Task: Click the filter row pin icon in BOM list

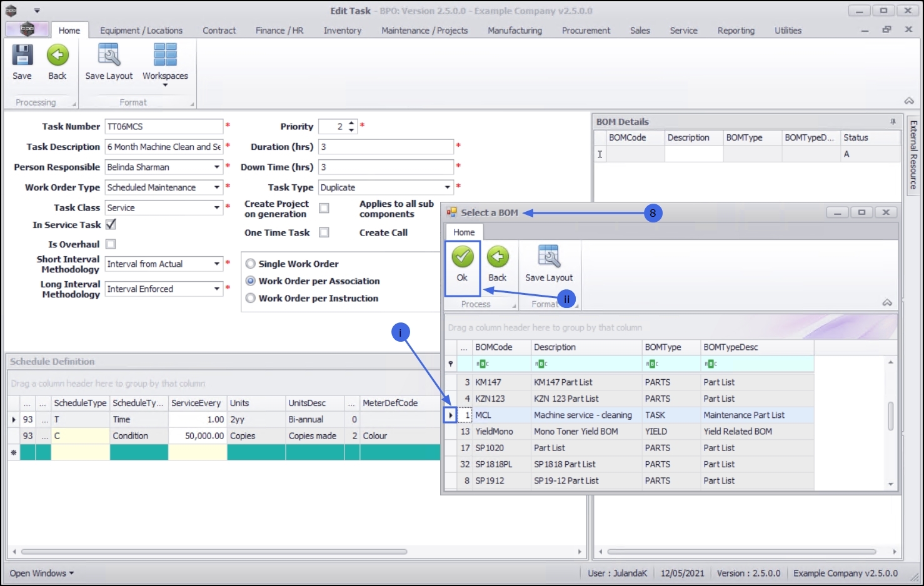Action: [451, 364]
